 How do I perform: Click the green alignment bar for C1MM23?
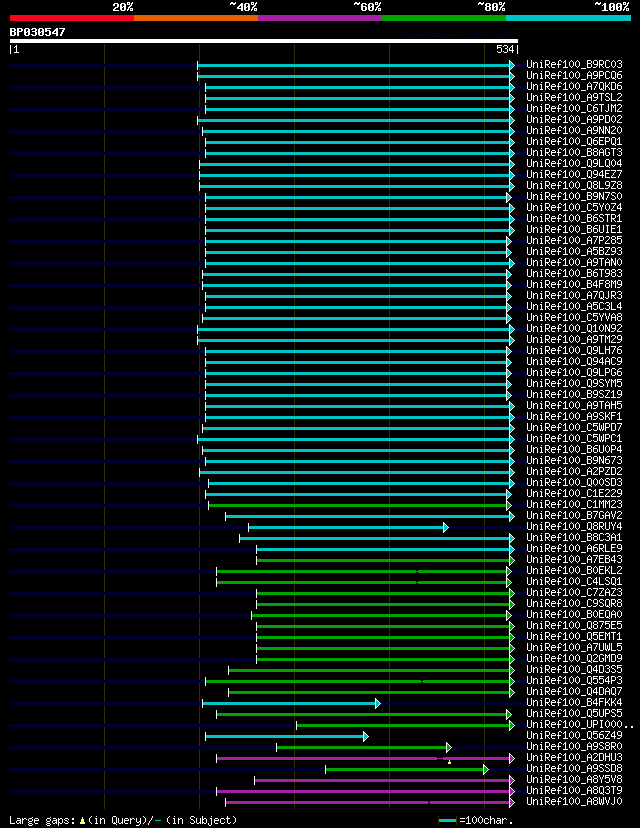tap(360, 505)
